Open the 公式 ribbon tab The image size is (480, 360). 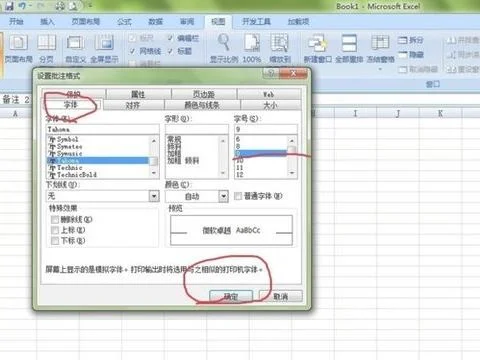[x=124, y=22]
